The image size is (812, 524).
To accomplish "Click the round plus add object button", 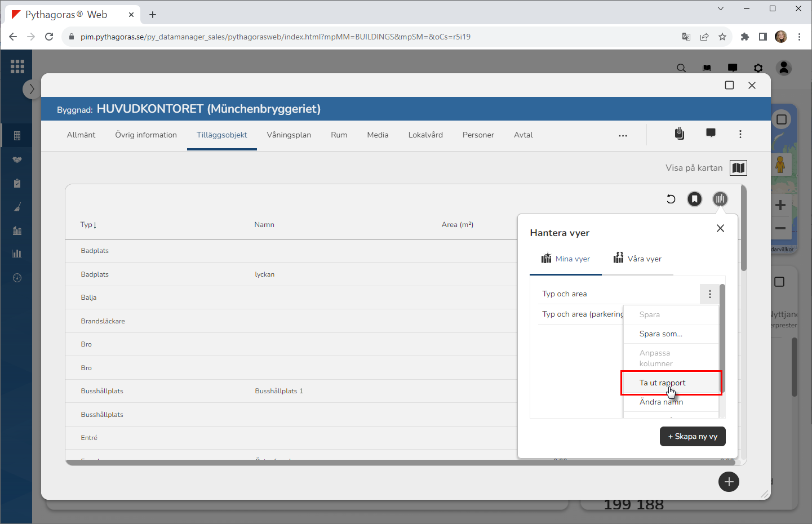I will (x=729, y=482).
